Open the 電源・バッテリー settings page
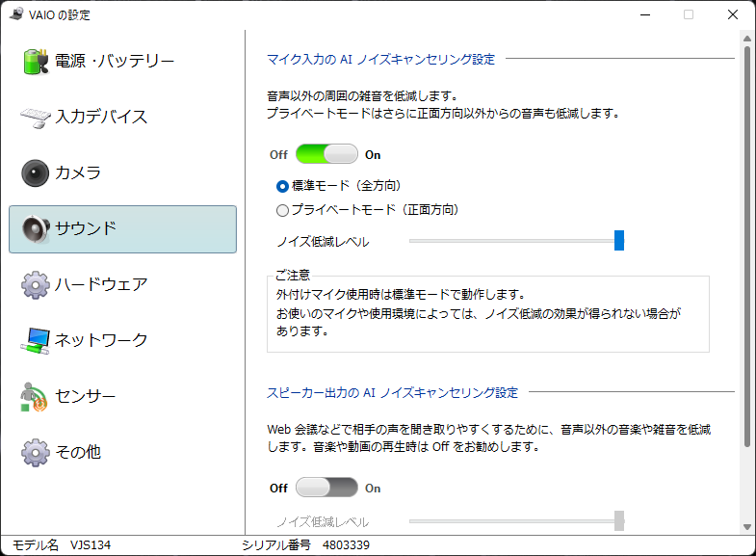This screenshot has height=556, width=756. 123,62
